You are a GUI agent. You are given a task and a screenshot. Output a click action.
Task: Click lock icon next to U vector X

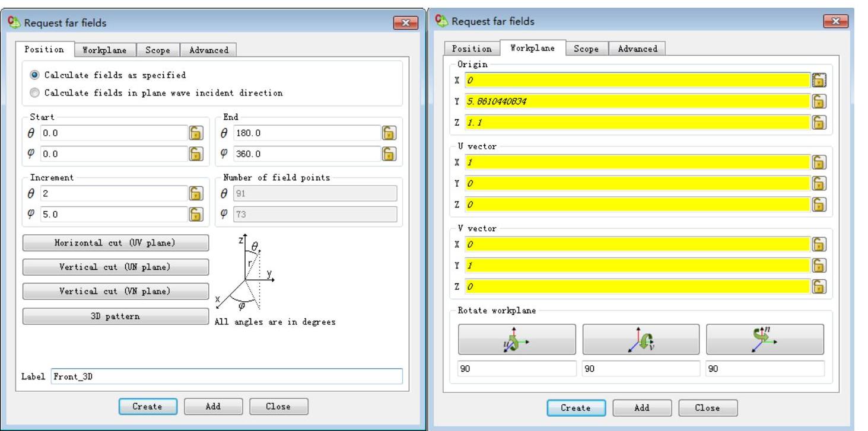pyautogui.click(x=819, y=162)
